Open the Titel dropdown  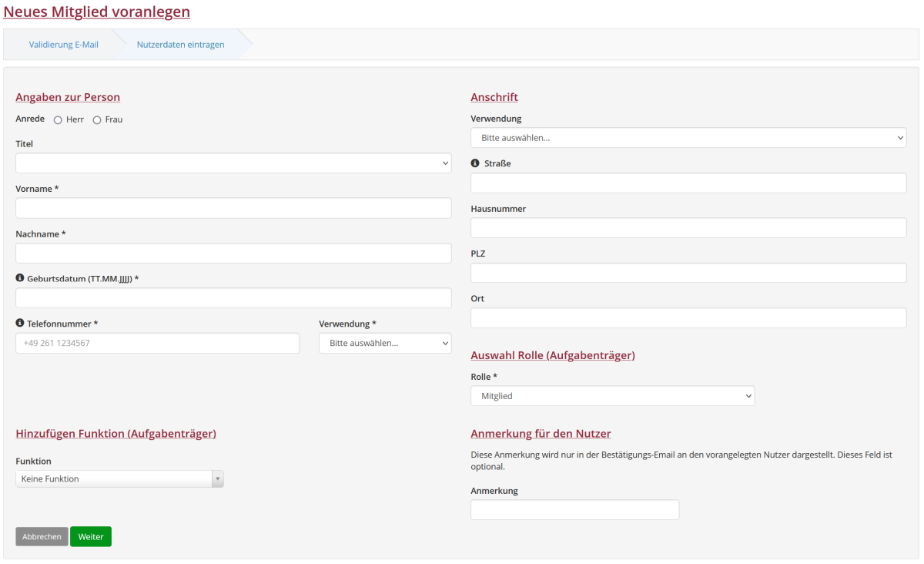233,163
